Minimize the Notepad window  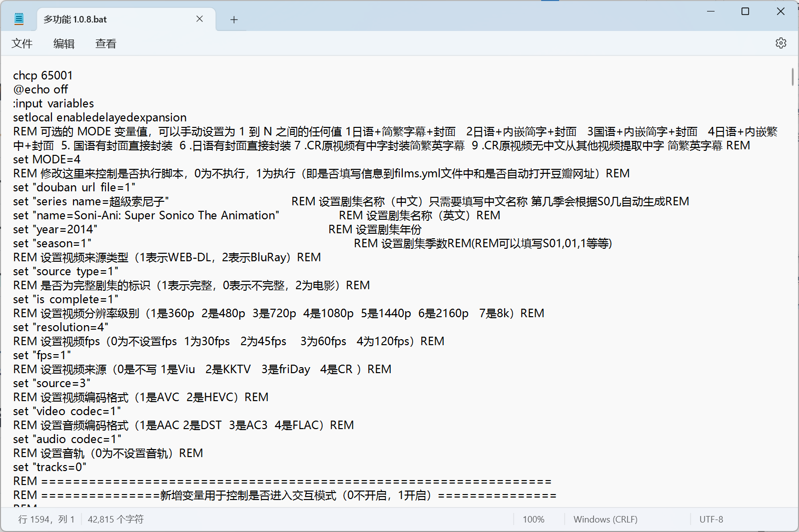(711, 11)
